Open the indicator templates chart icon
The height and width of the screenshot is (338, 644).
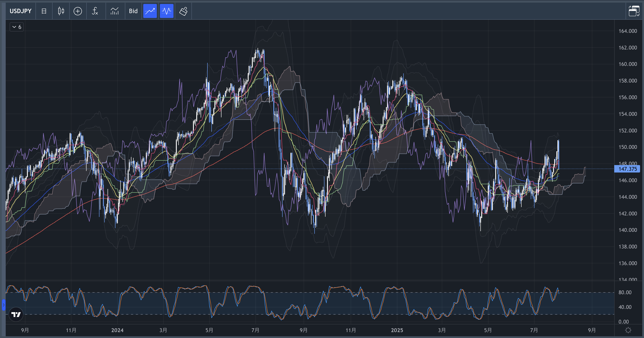[x=115, y=11]
